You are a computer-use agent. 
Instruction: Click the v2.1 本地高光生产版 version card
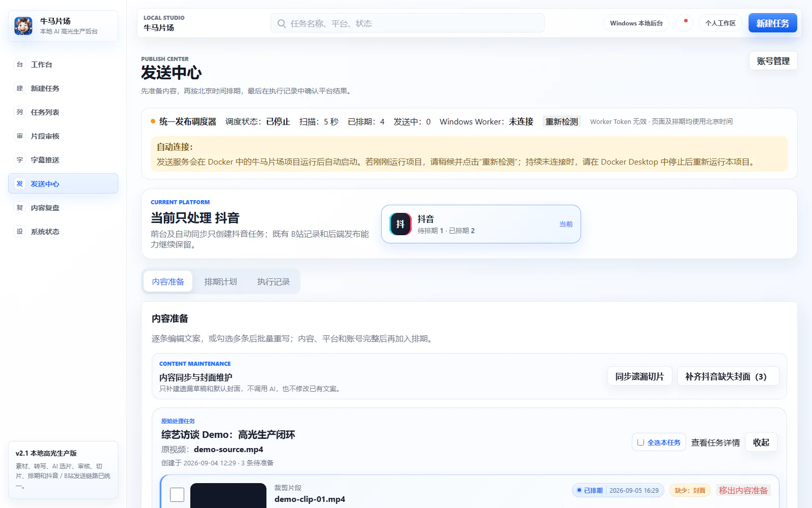pyautogui.click(x=63, y=469)
